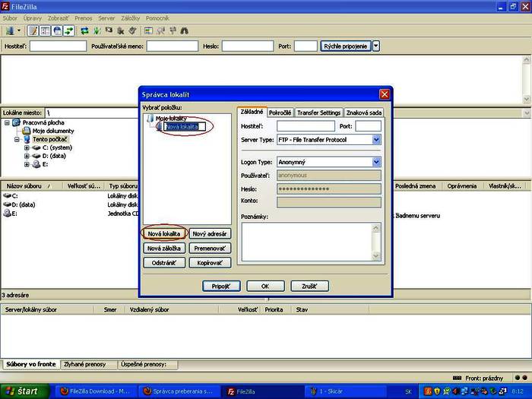Toggle remote directory tree view icon
This screenshot has width=532, height=399.
tap(57, 31)
